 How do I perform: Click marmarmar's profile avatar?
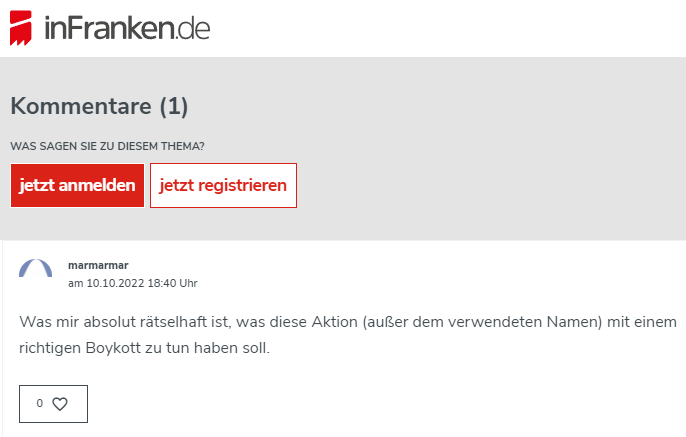pos(36,272)
